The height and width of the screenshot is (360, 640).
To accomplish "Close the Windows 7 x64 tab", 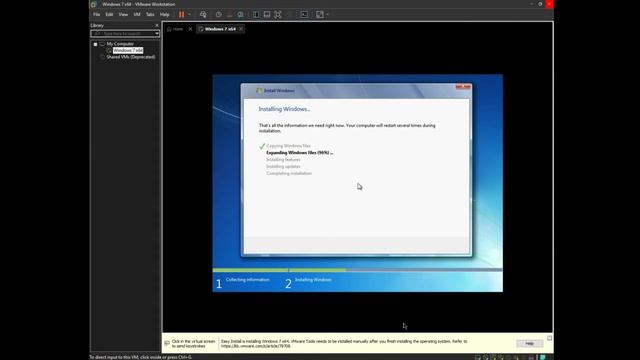I will click(241, 29).
